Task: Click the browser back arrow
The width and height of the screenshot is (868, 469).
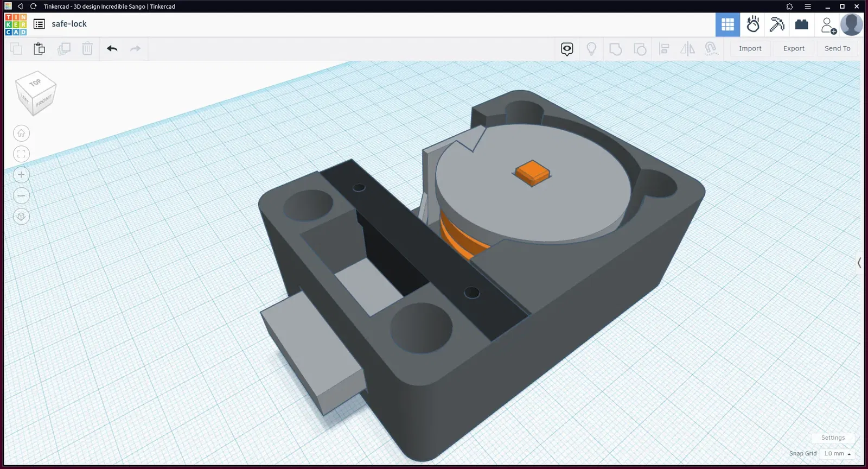Action: click(x=20, y=7)
